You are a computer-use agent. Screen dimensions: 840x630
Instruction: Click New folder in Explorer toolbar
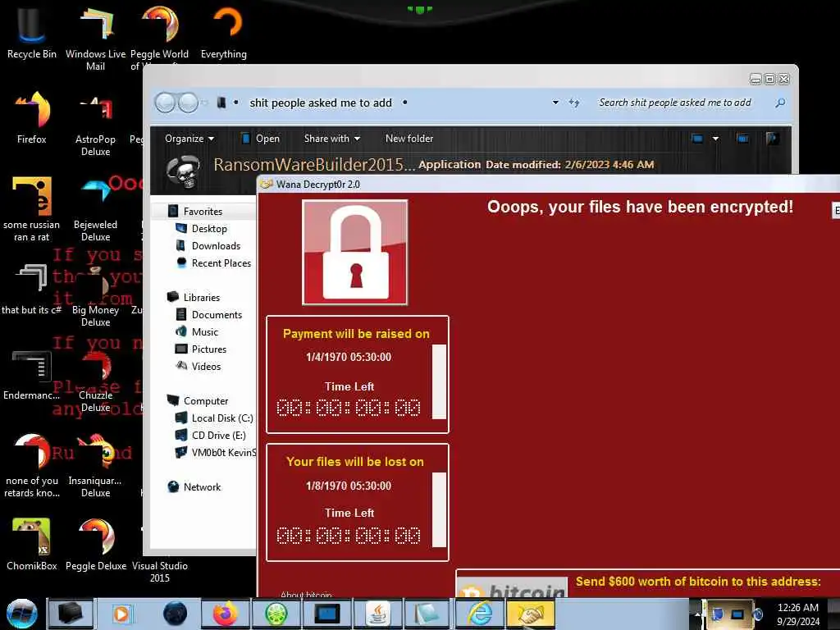pos(409,139)
